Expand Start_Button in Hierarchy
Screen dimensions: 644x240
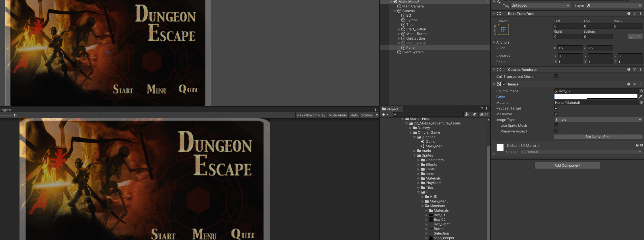(x=399, y=29)
